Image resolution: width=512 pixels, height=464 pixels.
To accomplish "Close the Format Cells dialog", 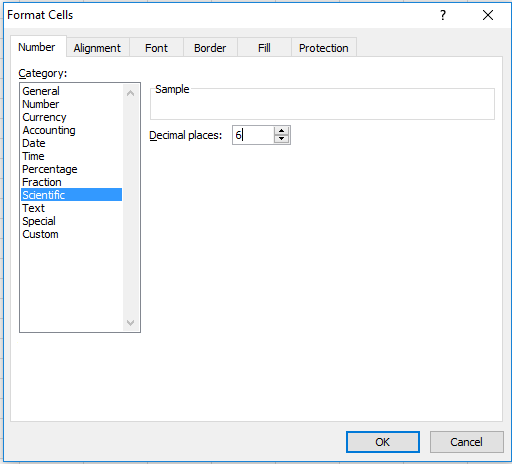I will [488, 15].
